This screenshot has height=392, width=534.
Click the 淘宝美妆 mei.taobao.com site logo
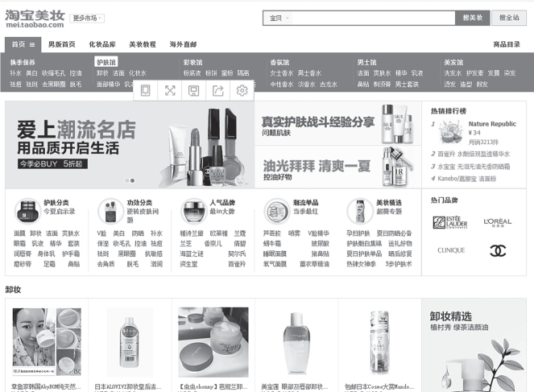click(35, 19)
